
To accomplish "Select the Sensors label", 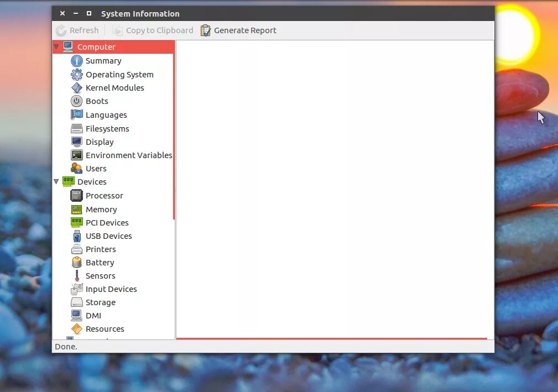I will (x=100, y=276).
